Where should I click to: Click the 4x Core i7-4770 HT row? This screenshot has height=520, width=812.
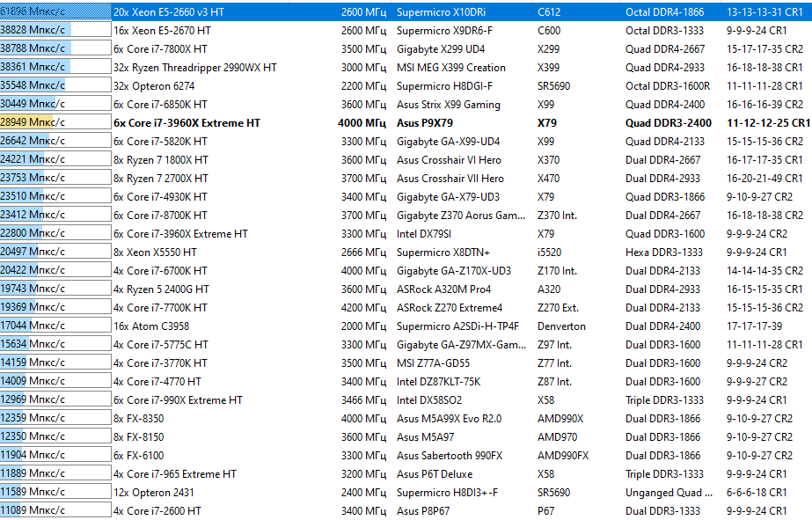(x=406, y=382)
